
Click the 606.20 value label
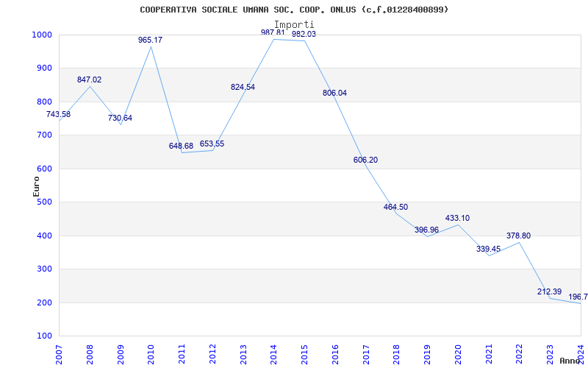(x=365, y=160)
